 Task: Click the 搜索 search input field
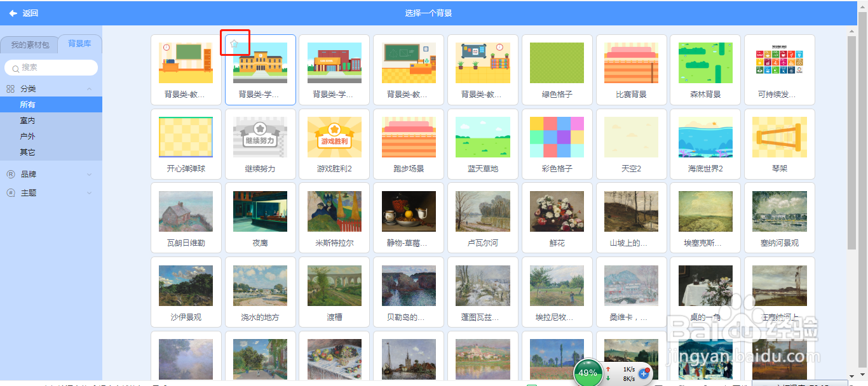51,67
